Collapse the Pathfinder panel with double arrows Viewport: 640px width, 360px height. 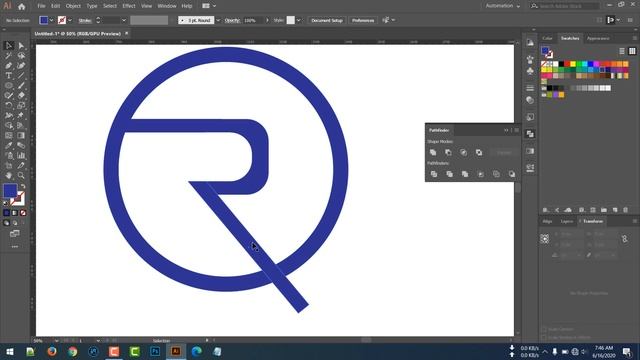pos(506,130)
